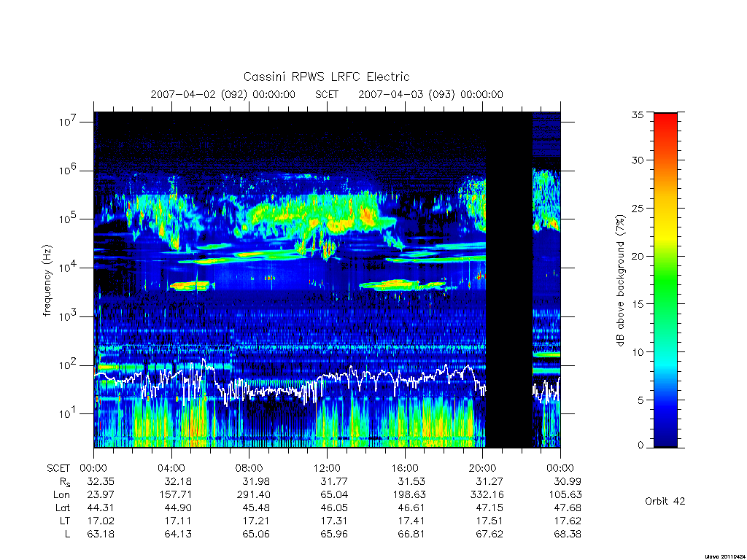Screen dimensions: 747x560
Task: Click the dark blue bottom of the colorbar
Action: coord(665,436)
